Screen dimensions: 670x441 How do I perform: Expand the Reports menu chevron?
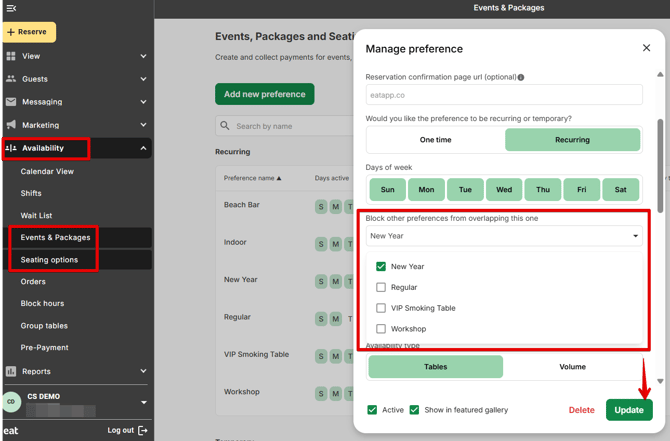(144, 371)
